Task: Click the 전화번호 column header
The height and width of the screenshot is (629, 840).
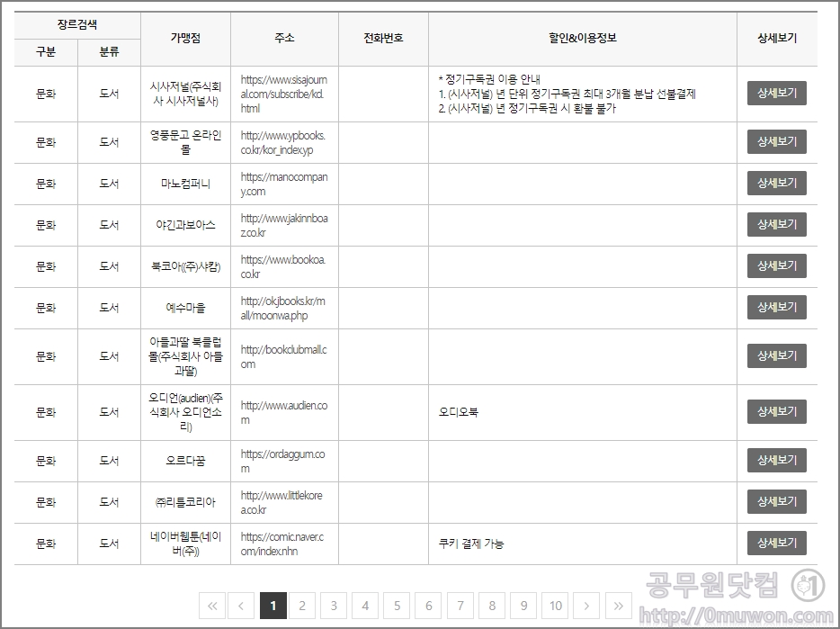Action: [x=383, y=38]
